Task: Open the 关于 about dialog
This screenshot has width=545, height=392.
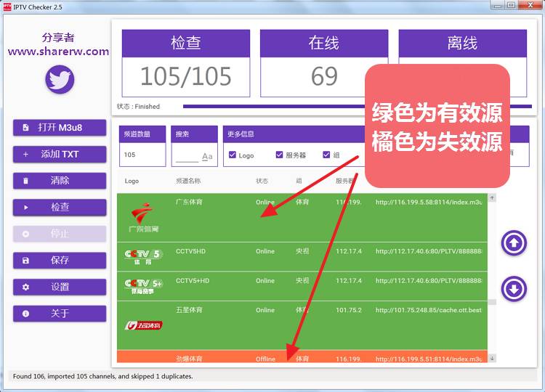Action: coord(60,314)
